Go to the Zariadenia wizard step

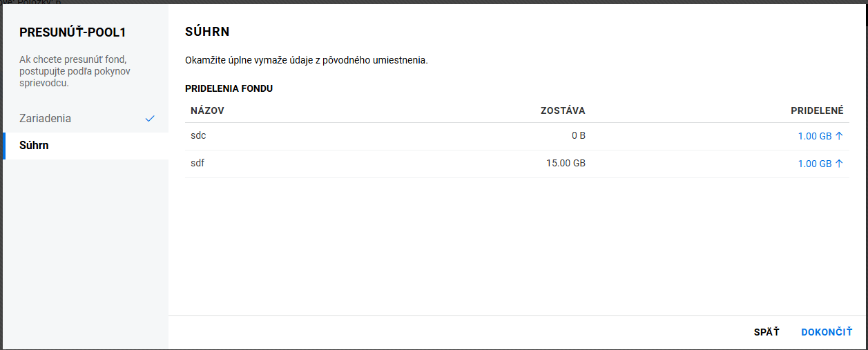click(46, 119)
